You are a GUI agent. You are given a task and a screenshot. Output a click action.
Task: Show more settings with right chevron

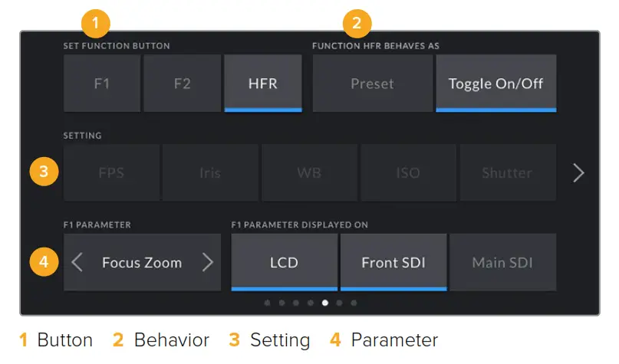(x=579, y=173)
